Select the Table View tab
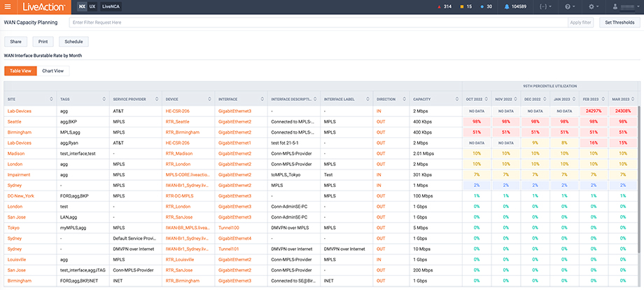The width and height of the screenshot is (644, 290). point(19,71)
